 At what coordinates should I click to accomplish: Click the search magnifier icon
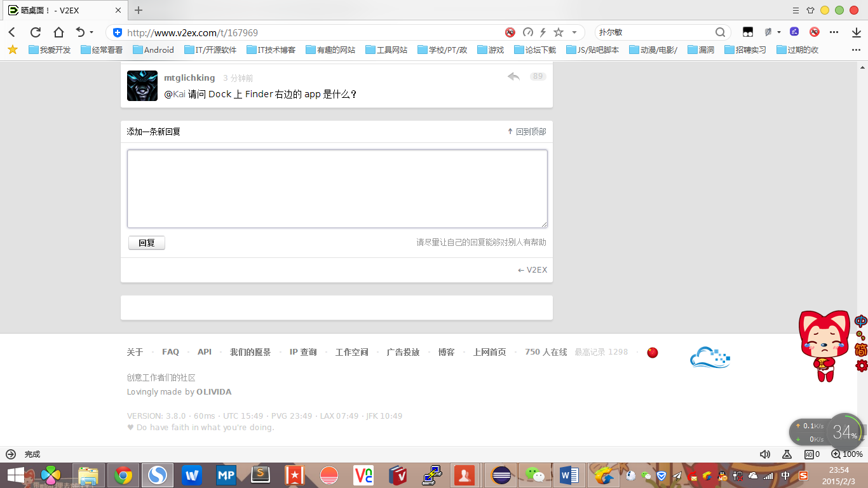click(x=720, y=32)
